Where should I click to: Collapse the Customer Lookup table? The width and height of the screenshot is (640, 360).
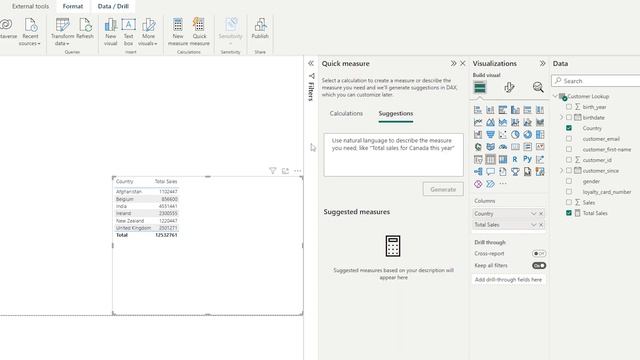556,96
